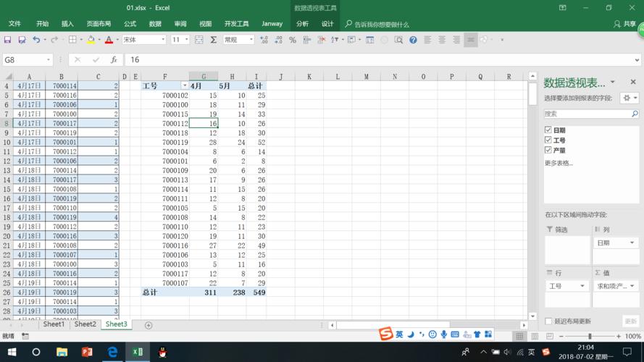
Task: Click the Undo arrow icon
Action: (36, 40)
